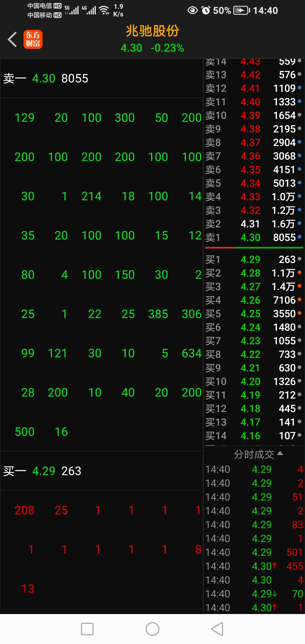
Task: Tap the sell queue order 385
Action: pos(158,314)
